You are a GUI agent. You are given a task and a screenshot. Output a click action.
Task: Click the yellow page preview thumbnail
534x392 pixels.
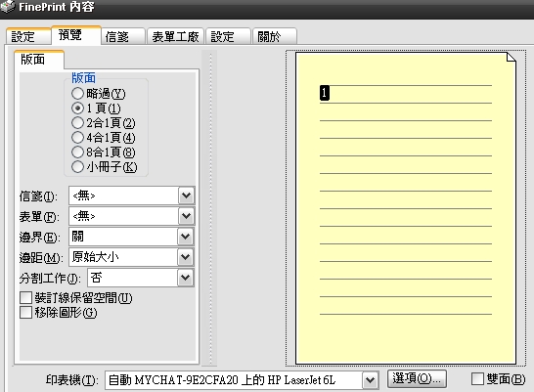point(406,208)
